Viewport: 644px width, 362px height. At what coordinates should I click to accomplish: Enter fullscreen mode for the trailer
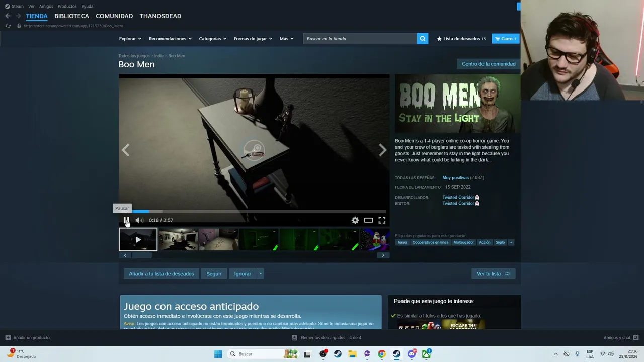[x=382, y=220]
